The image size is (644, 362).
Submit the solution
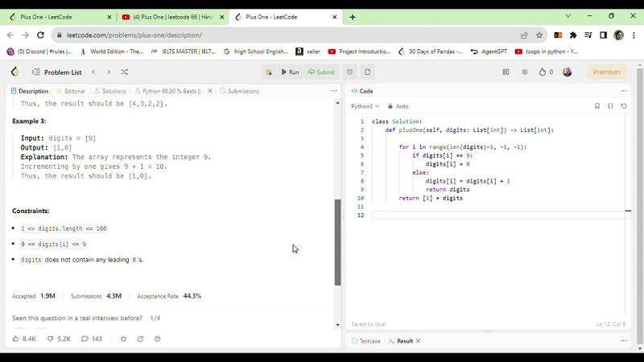(x=321, y=72)
